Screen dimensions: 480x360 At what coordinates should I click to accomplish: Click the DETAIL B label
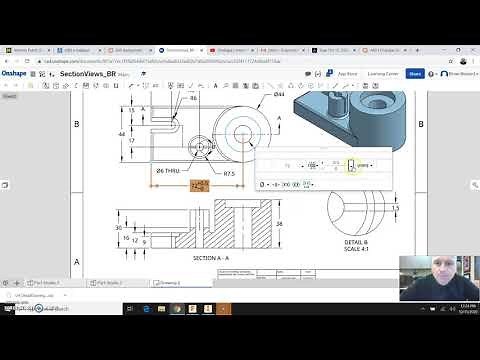tap(356, 242)
